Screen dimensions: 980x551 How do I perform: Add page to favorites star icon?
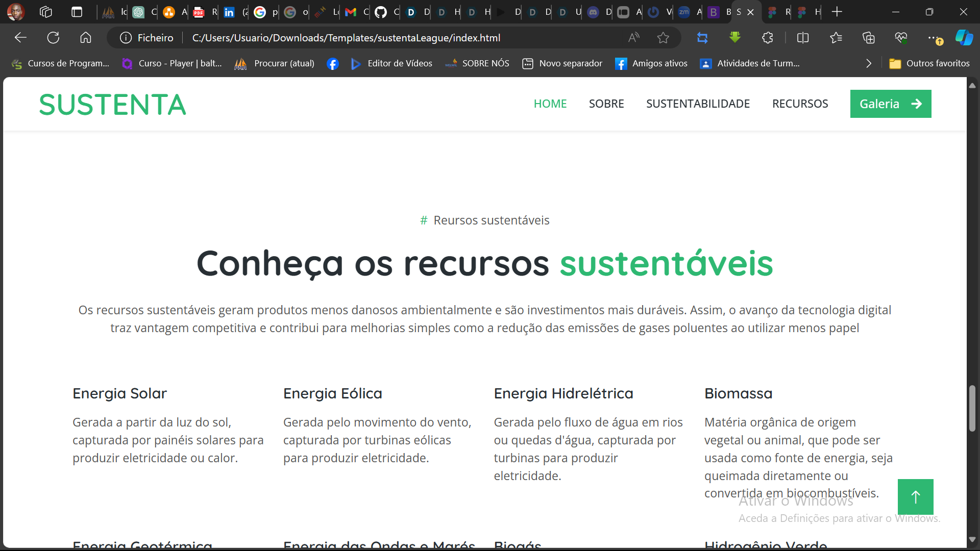(x=663, y=38)
